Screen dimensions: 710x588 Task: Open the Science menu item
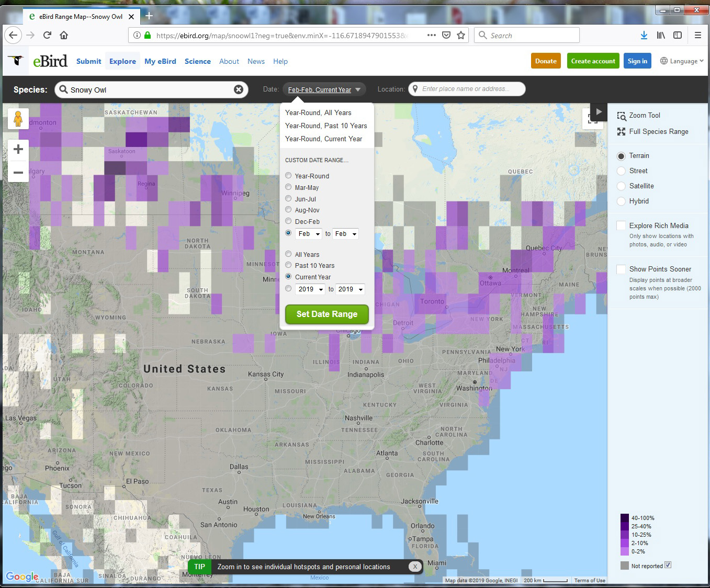197,61
